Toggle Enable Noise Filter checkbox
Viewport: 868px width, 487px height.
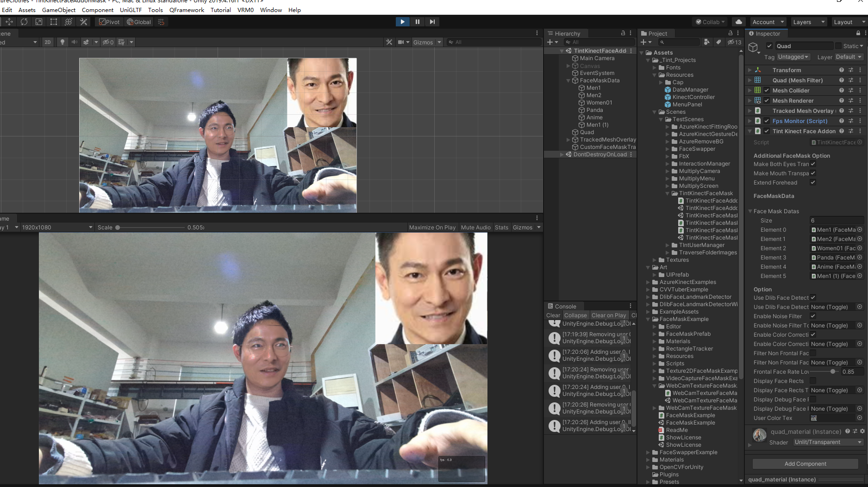click(812, 316)
